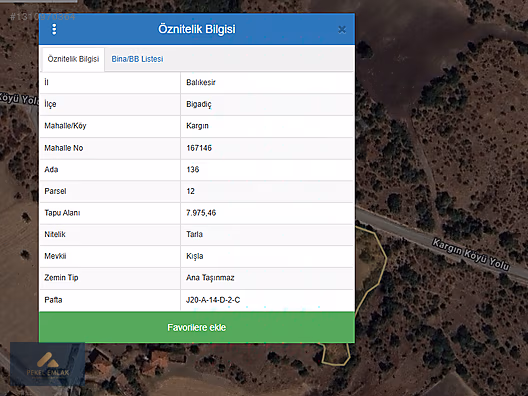Click the Tapu Alanı label

(62, 213)
